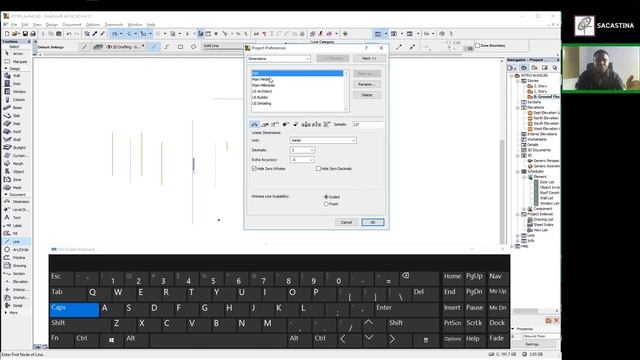This screenshot has width=640, height=360.
Task: Open the Decimals dropdown
Action: point(302,150)
